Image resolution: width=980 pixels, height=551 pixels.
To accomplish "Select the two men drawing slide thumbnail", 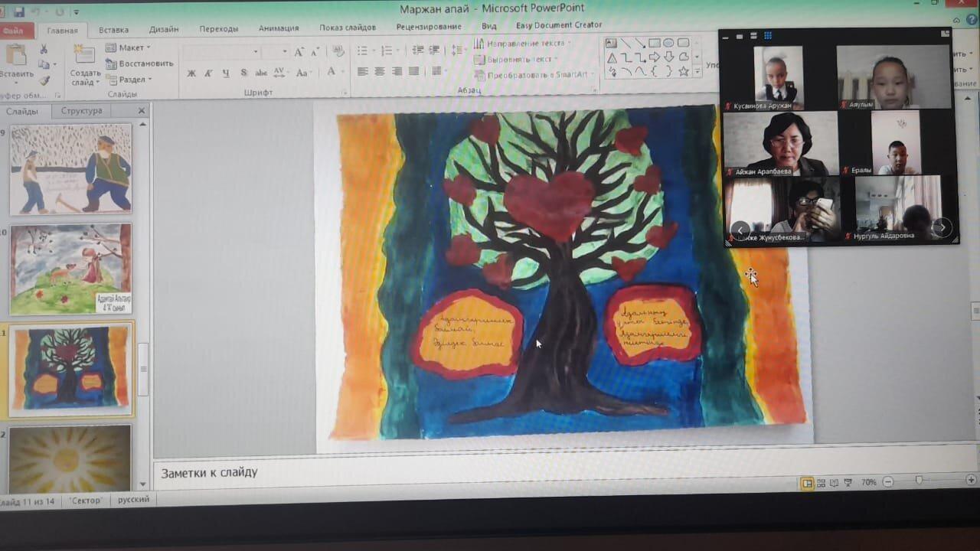I will pos(70,169).
